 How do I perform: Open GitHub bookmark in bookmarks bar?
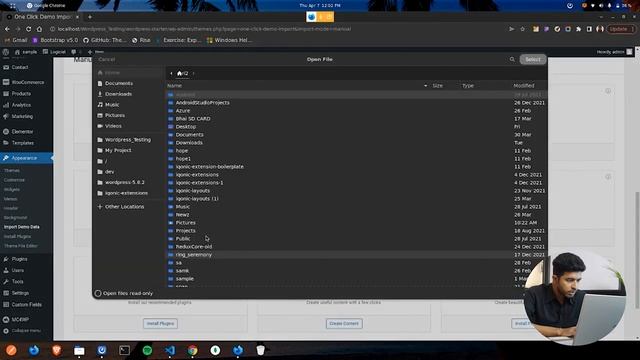(x=104, y=40)
